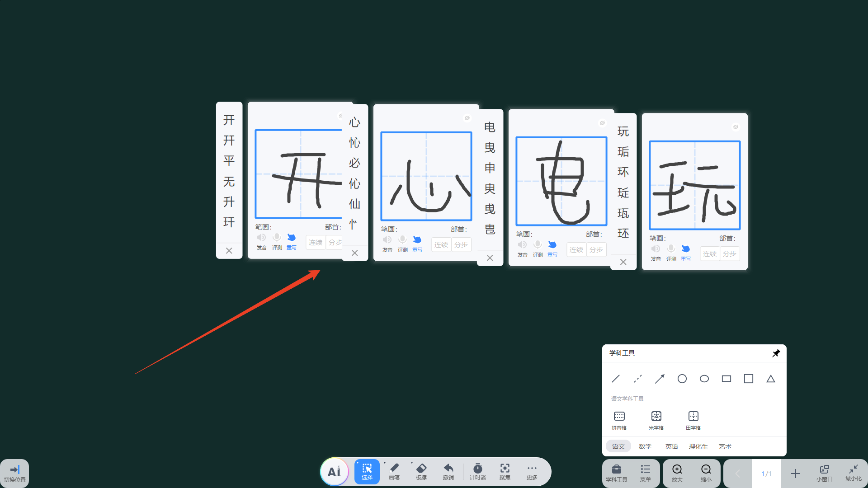Choose the circle shape tool
The image size is (868, 488).
682,379
